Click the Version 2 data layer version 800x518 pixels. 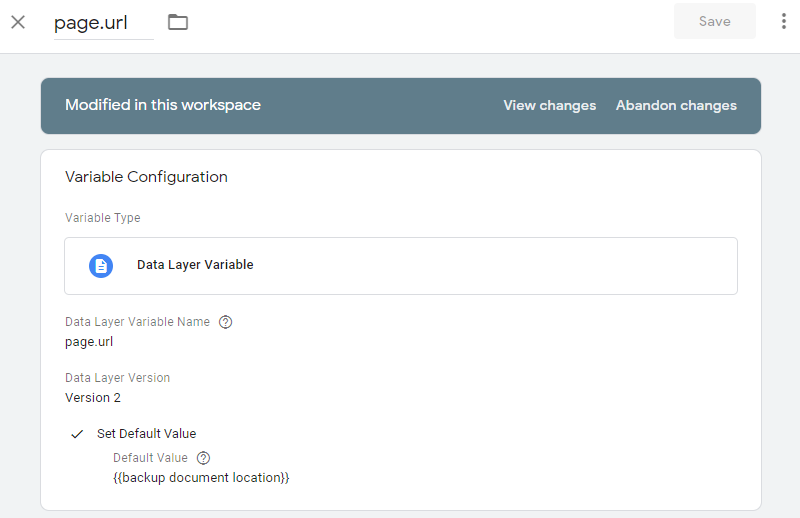[93, 397]
